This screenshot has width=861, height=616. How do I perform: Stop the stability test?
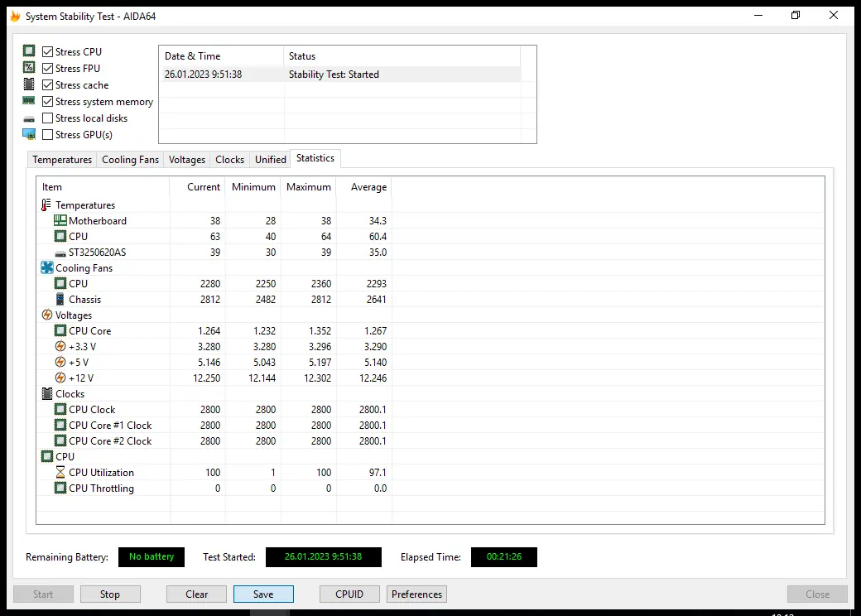[110, 594]
